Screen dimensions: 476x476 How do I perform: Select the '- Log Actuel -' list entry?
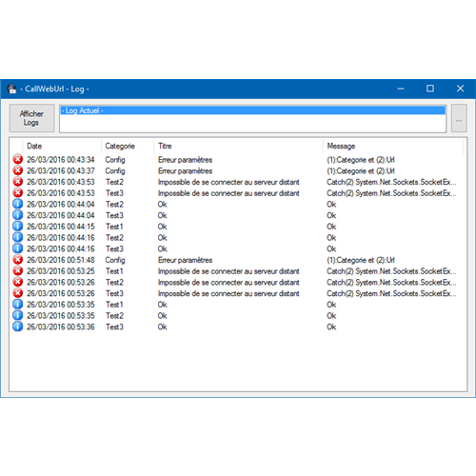[x=252, y=110]
